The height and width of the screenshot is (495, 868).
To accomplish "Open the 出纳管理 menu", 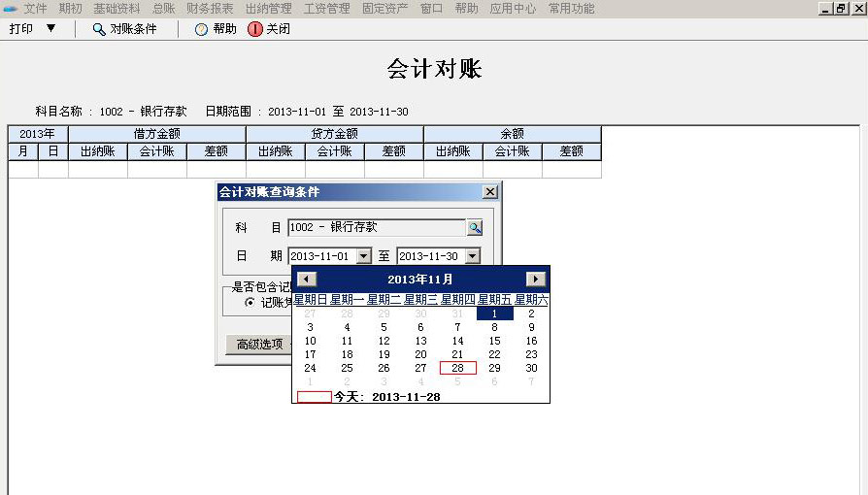I will pyautogui.click(x=268, y=8).
